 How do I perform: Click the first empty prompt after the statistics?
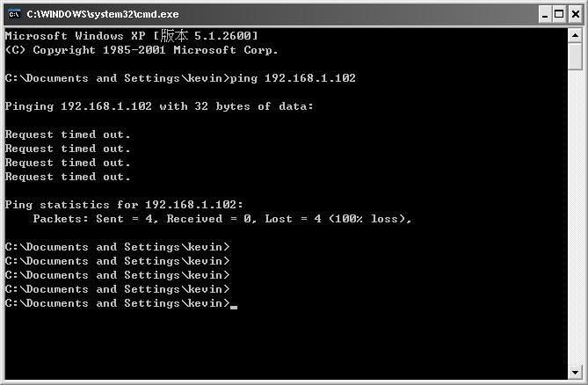coord(117,247)
